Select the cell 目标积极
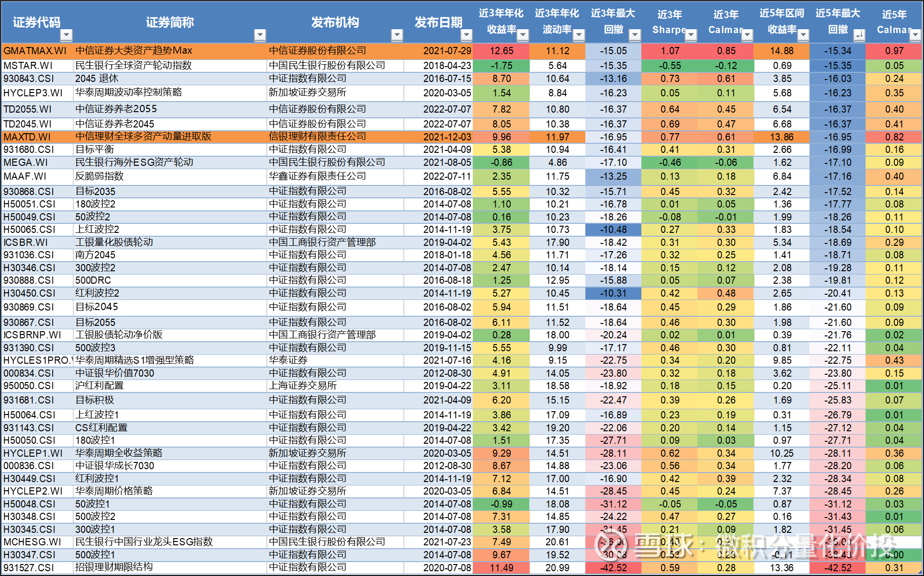 pos(170,400)
